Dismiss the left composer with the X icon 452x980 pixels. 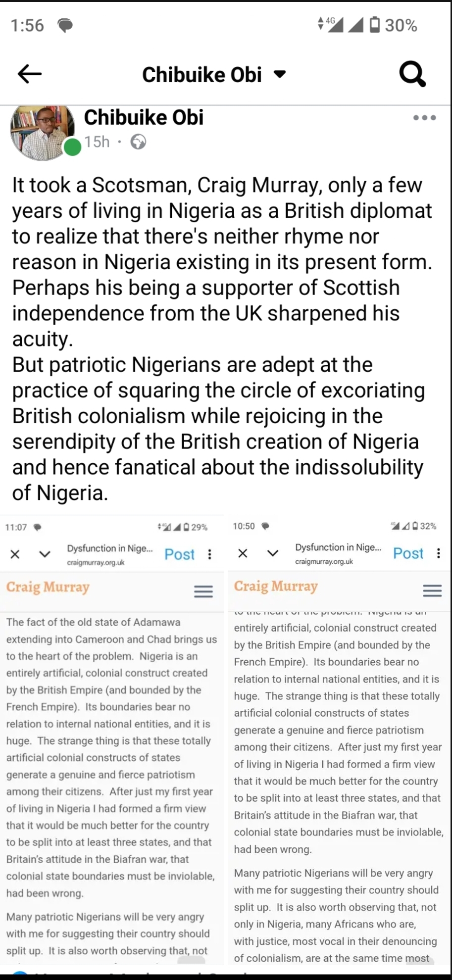[x=15, y=554]
